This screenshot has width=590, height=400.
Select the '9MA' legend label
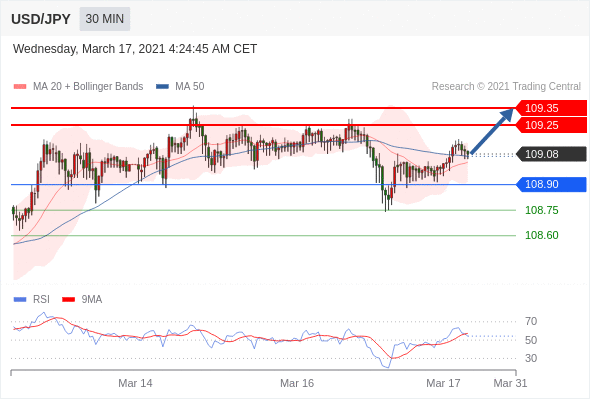click(x=92, y=300)
